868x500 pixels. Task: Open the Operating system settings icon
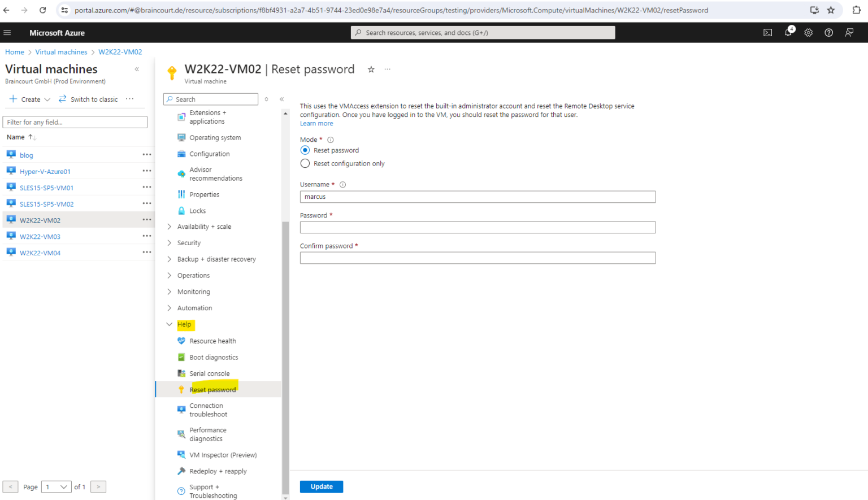[181, 137]
